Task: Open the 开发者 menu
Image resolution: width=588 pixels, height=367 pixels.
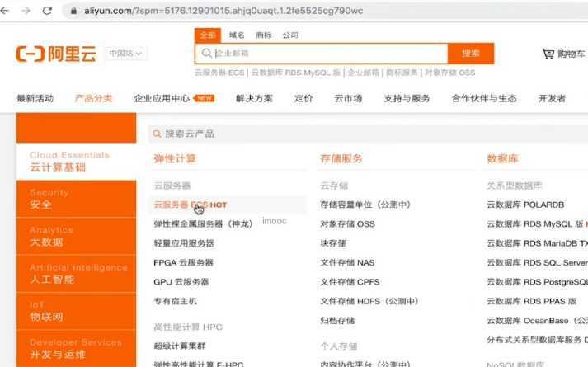Action: pos(552,99)
